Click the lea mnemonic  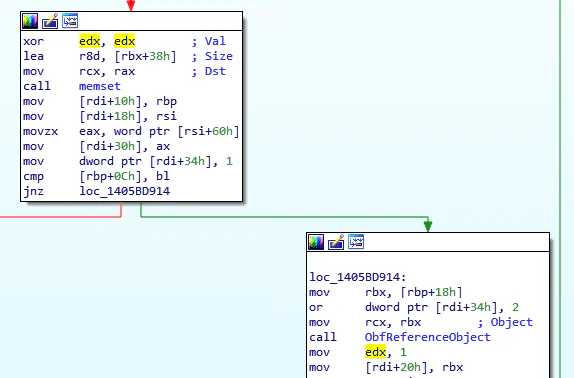[34, 56]
